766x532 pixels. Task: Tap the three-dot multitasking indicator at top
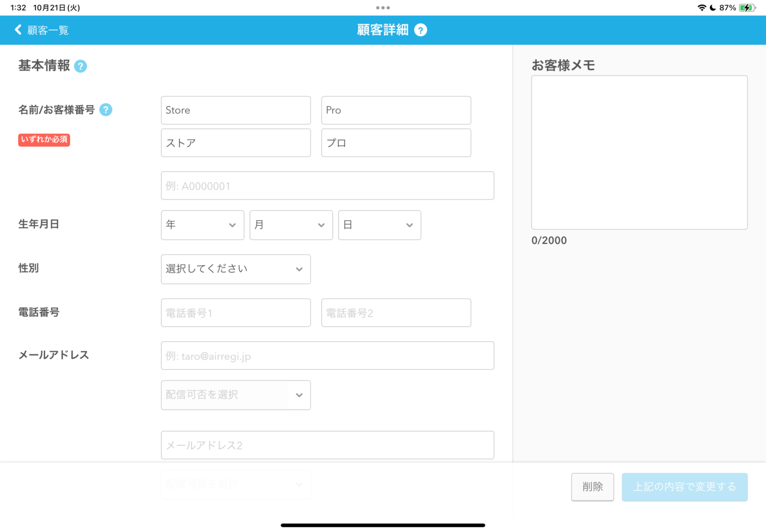[x=382, y=8]
